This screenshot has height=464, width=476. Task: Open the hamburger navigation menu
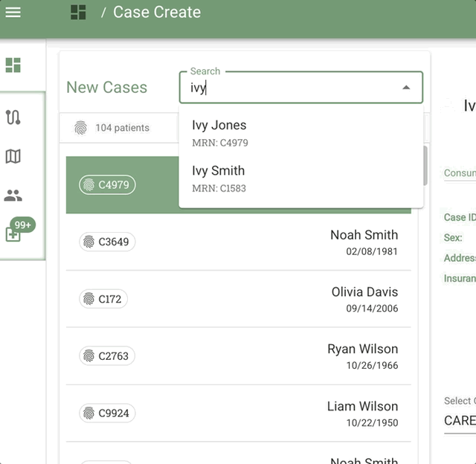(13, 13)
